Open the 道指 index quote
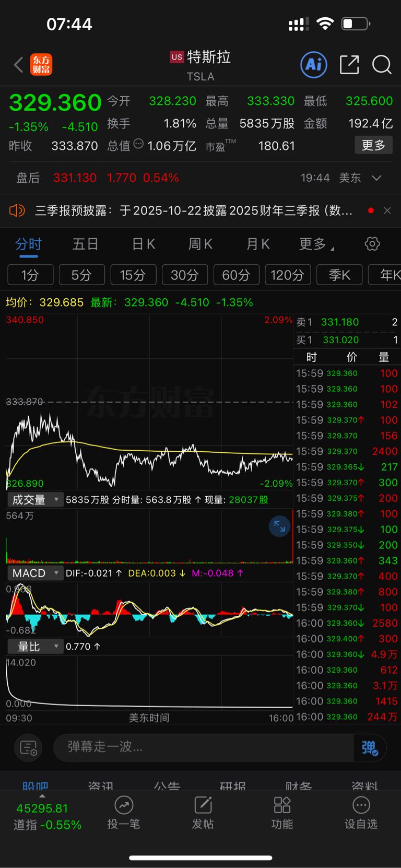 pyautogui.click(x=47, y=816)
